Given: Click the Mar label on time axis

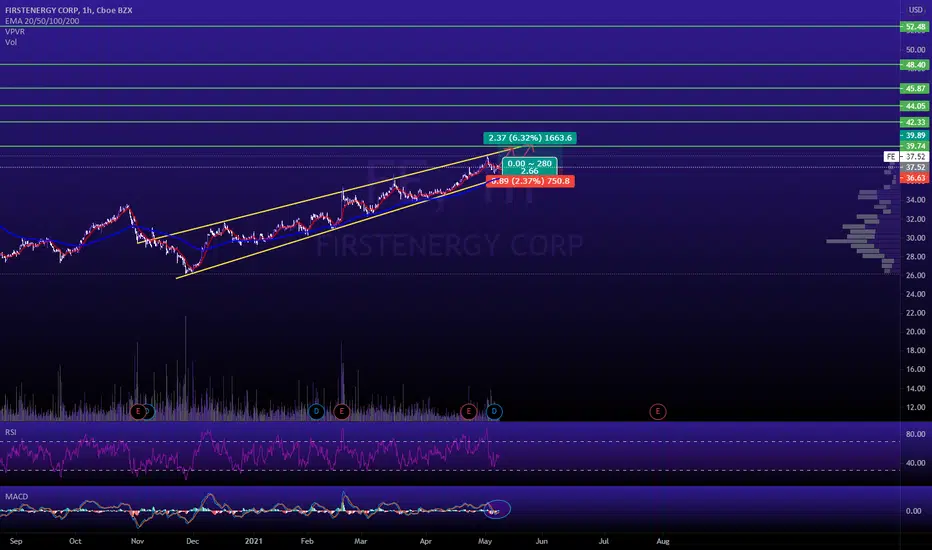Looking at the screenshot, I should pos(361,541).
